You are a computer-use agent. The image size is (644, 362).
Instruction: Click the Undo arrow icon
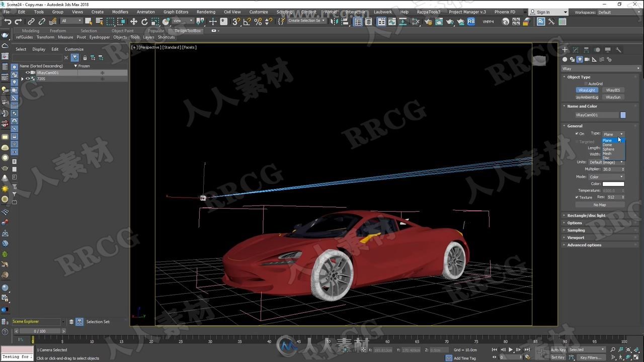pyautogui.click(x=8, y=22)
